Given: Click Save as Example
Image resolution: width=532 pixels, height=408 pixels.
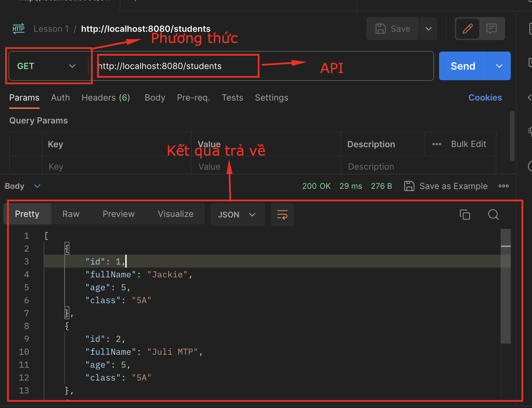Looking at the screenshot, I should click(446, 186).
